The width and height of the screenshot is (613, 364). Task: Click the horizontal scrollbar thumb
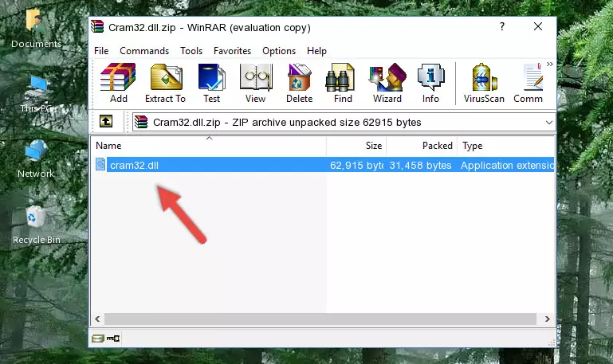(320, 319)
